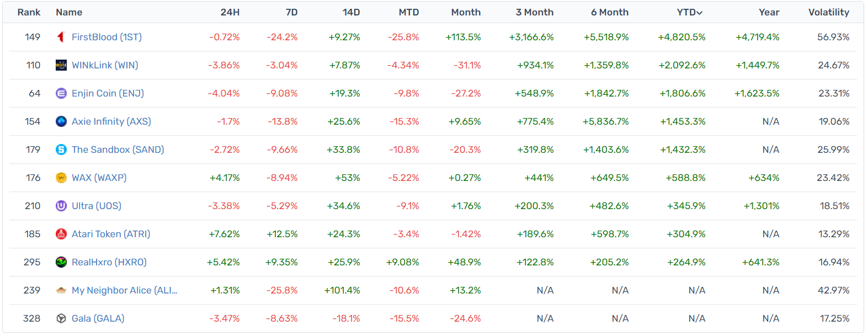Sort by the Volatility column header
The width and height of the screenshot is (868, 336).
(828, 12)
